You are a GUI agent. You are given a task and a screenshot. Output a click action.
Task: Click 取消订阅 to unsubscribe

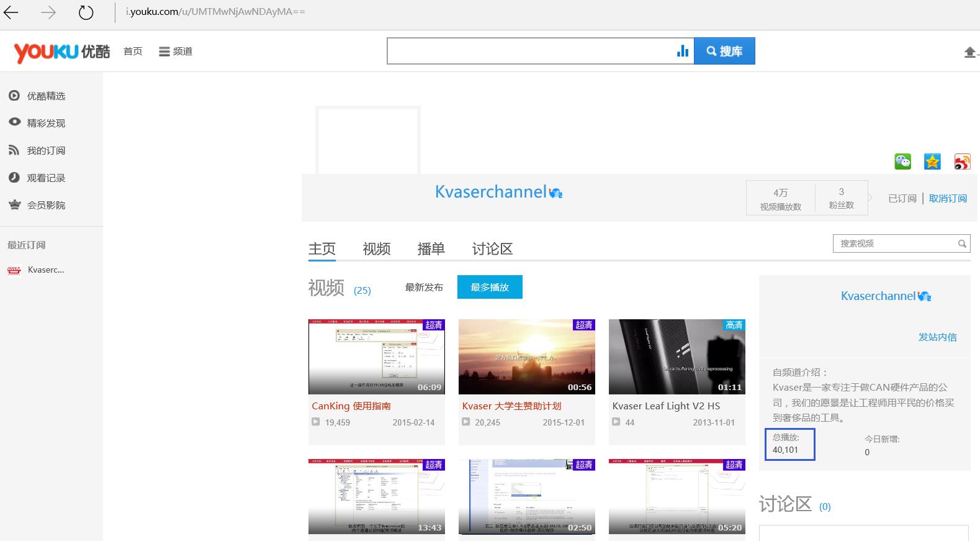click(948, 198)
